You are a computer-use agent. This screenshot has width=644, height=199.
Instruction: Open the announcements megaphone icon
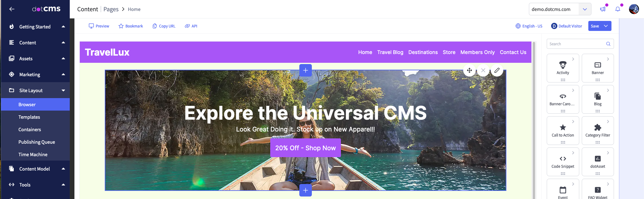tap(602, 9)
